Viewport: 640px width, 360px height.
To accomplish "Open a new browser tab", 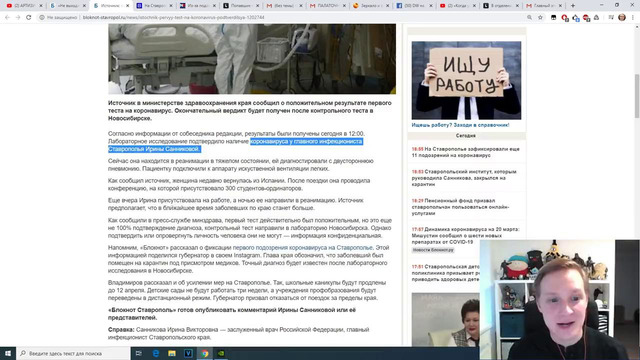I will pos(573,6).
